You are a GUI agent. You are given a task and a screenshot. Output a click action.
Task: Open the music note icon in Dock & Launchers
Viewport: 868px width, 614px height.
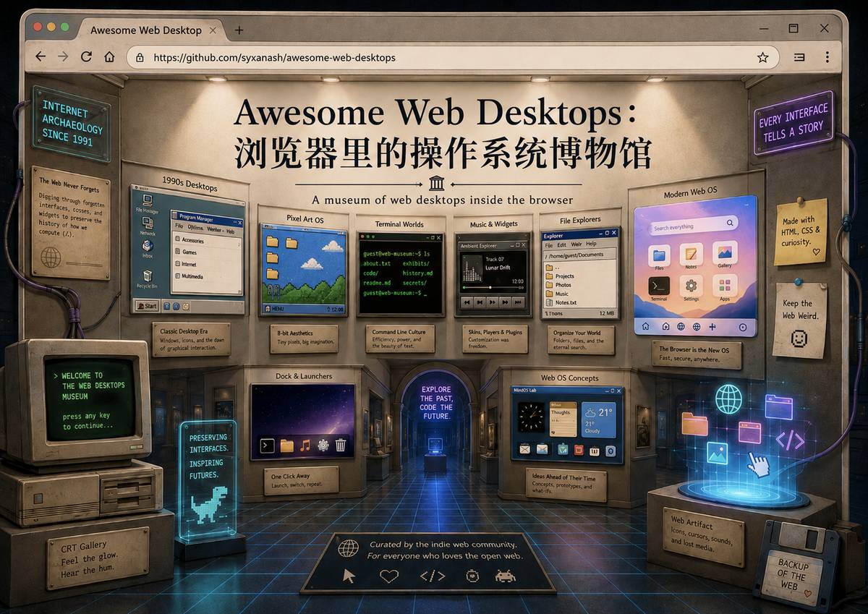(305, 445)
